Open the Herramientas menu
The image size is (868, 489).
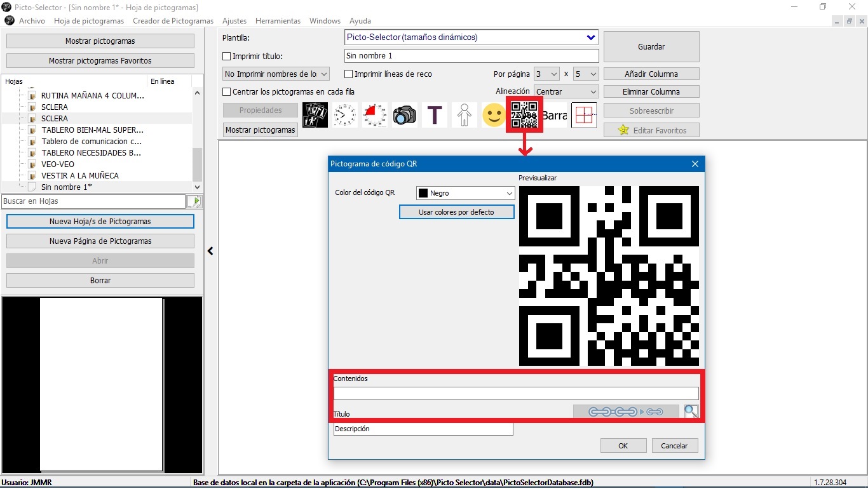pos(278,21)
